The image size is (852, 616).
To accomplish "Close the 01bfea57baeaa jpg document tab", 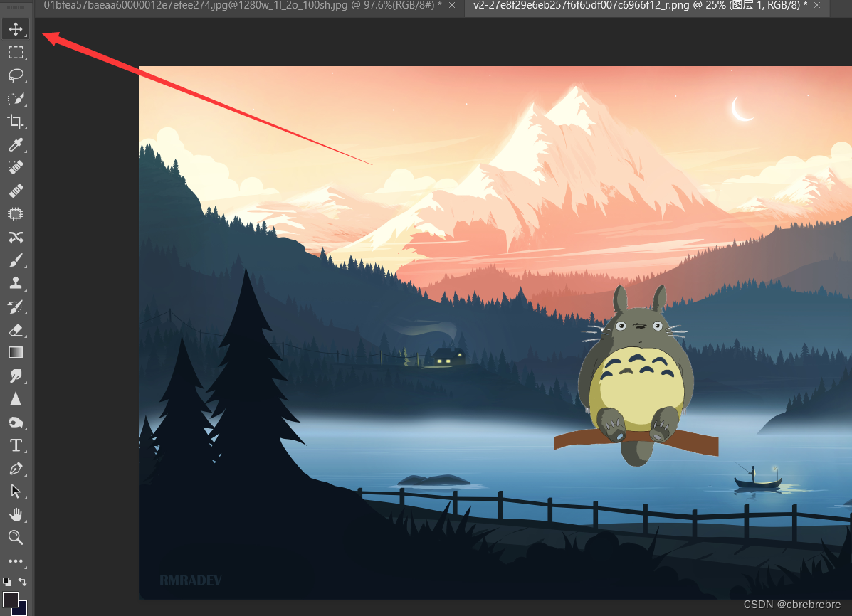I will click(x=452, y=6).
